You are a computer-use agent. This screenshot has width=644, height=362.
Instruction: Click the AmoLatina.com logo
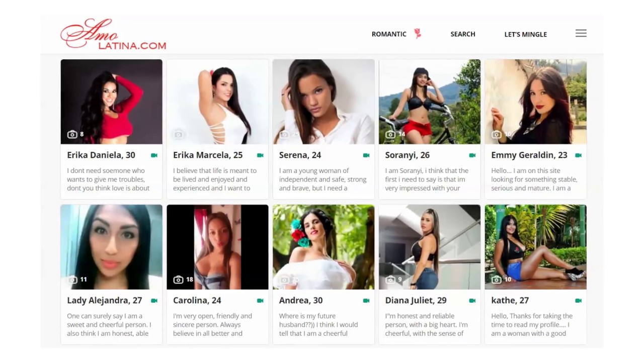(113, 34)
